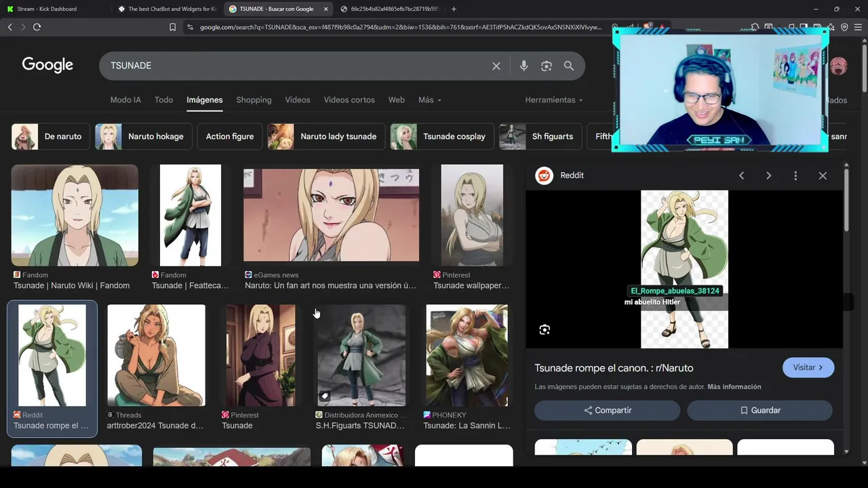Click the browser address bar URL
868x488 pixels.
(x=400, y=27)
